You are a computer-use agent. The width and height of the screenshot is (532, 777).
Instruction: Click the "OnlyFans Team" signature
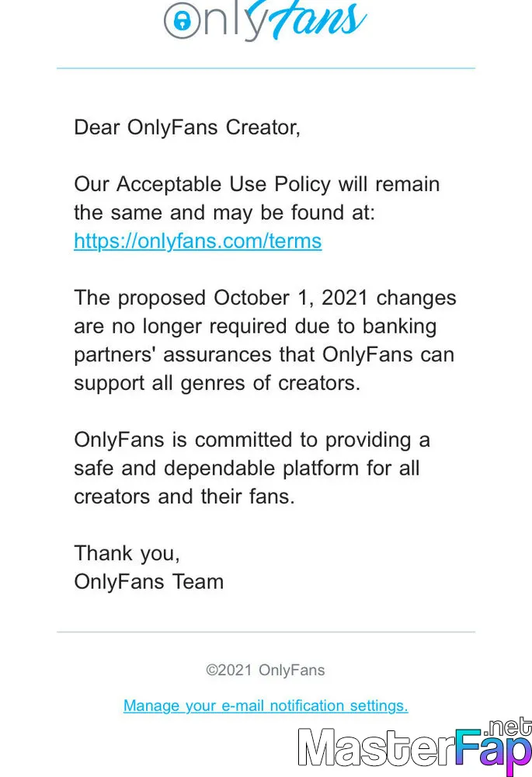(x=148, y=582)
